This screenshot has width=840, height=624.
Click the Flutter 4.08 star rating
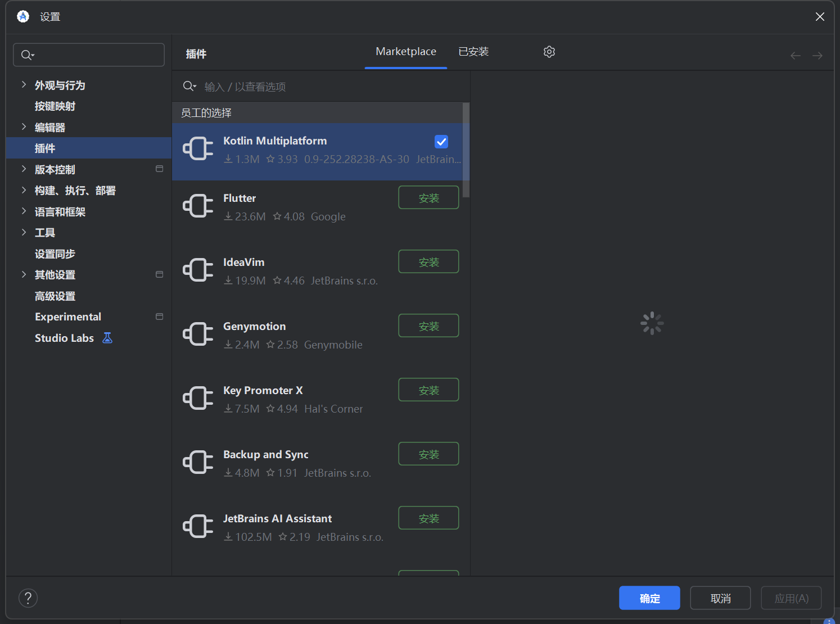(x=288, y=216)
